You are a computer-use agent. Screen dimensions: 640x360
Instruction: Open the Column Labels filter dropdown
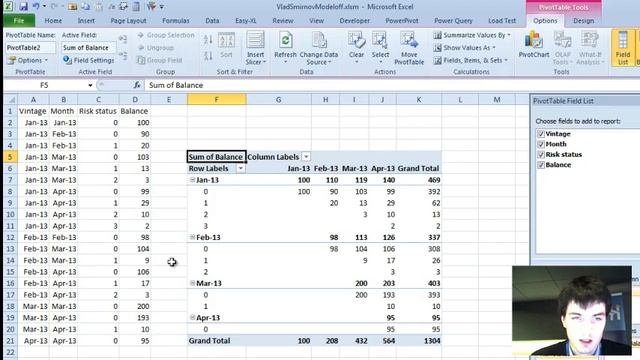tap(306, 157)
